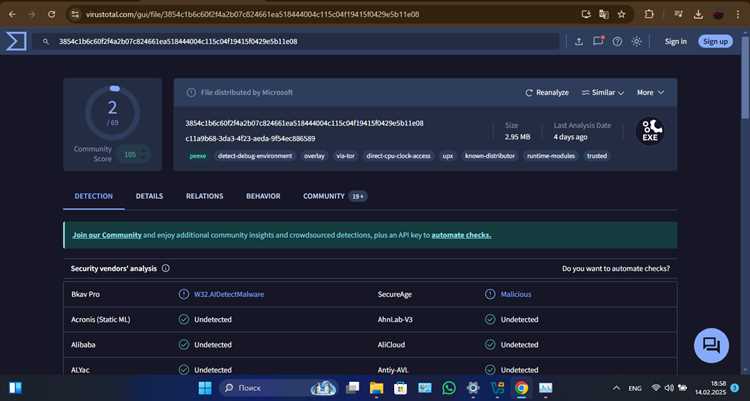This screenshot has width=750, height=401.
Task: Click the EXE file type icon
Action: [650, 131]
